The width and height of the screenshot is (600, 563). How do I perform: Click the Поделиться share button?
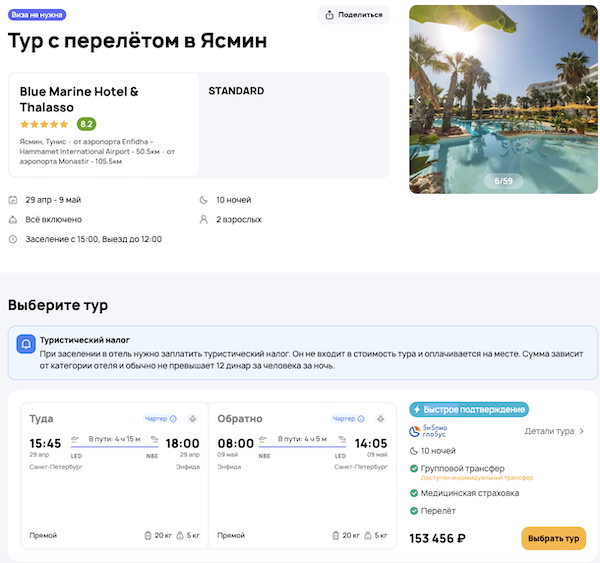353,15
